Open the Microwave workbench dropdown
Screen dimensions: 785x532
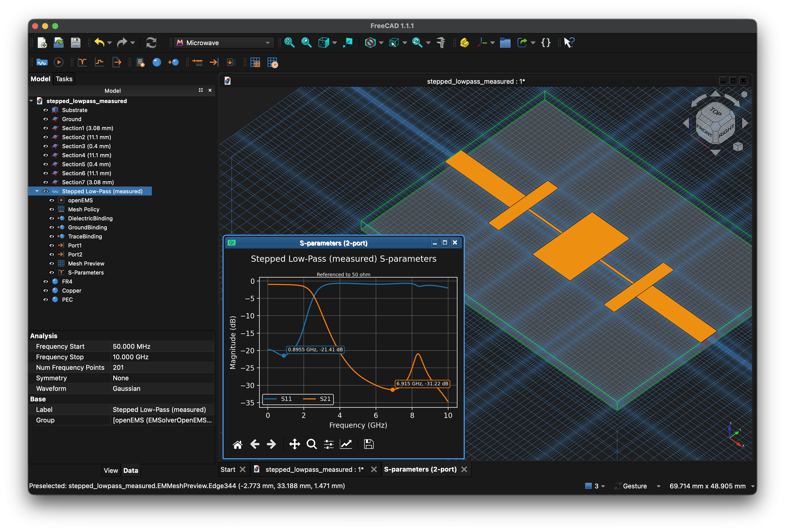click(x=224, y=43)
